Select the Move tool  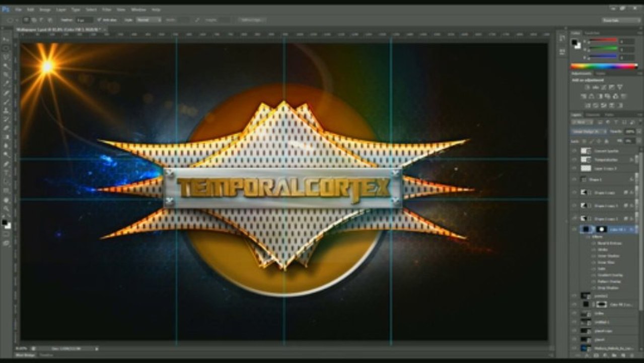(x=7, y=39)
